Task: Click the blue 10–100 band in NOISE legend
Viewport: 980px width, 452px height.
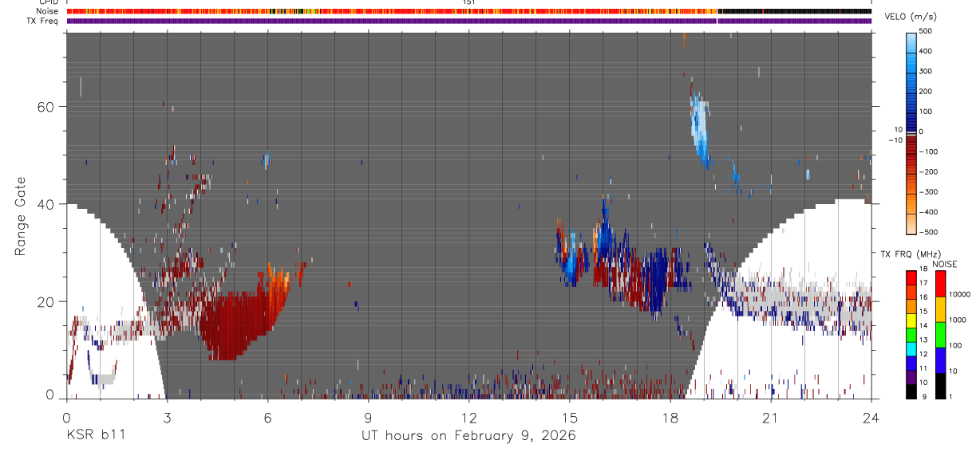Action: coord(941,359)
